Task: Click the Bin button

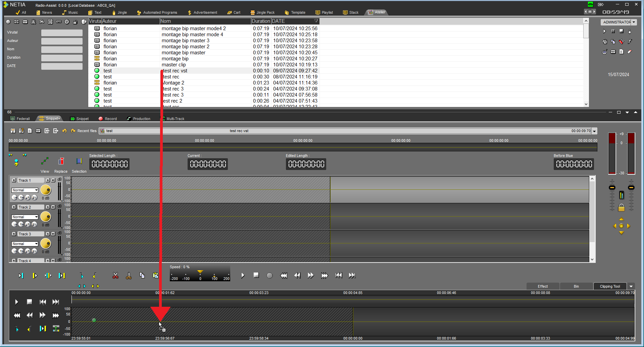Action: pyautogui.click(x=576, y=286)
